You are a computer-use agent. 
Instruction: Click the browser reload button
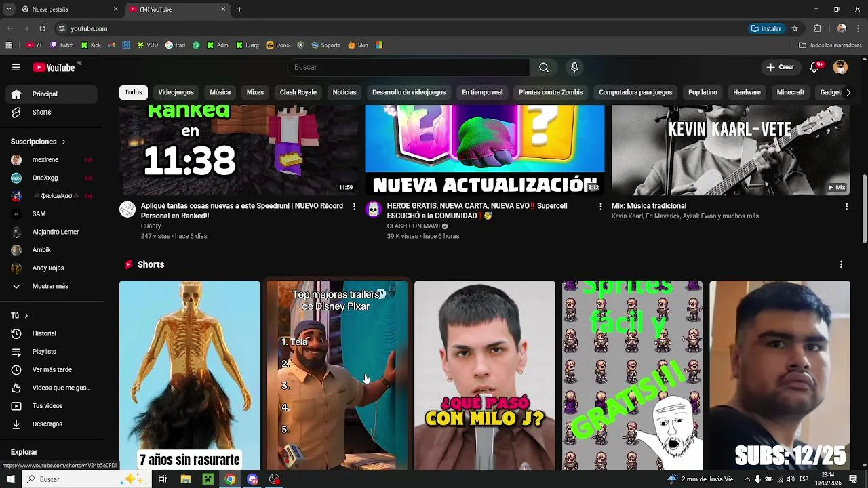tap(42, 28)
